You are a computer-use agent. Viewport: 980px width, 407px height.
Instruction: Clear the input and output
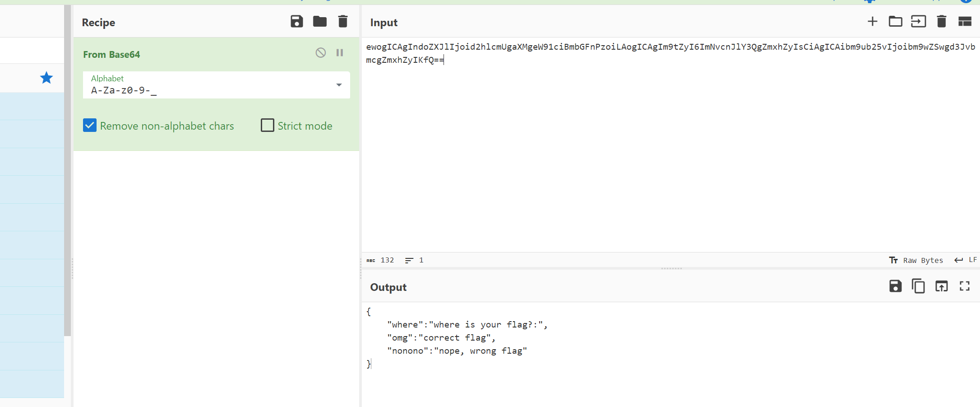click(x=941, y=21)
